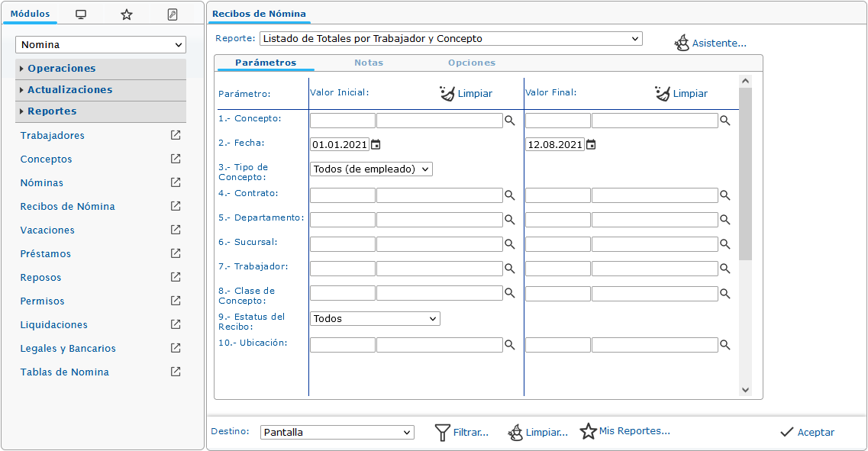
Task: Click the Filtrar funnel icon
Action: (443, 433)
